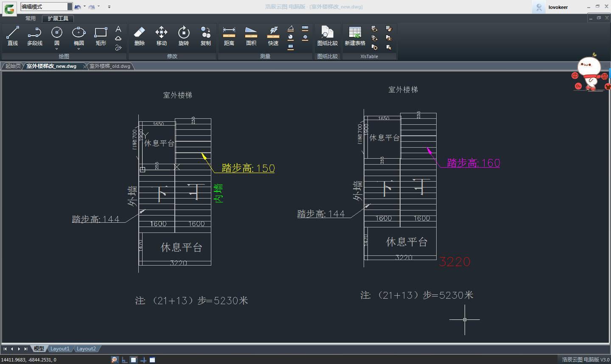Open the 室外楼梯_old.dwg document tab
Screen dimensions: 611x364
[110, 66]
